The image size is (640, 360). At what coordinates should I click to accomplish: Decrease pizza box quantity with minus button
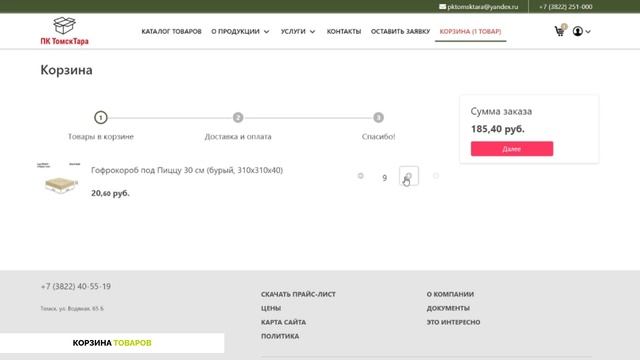(x=360, y=176)
